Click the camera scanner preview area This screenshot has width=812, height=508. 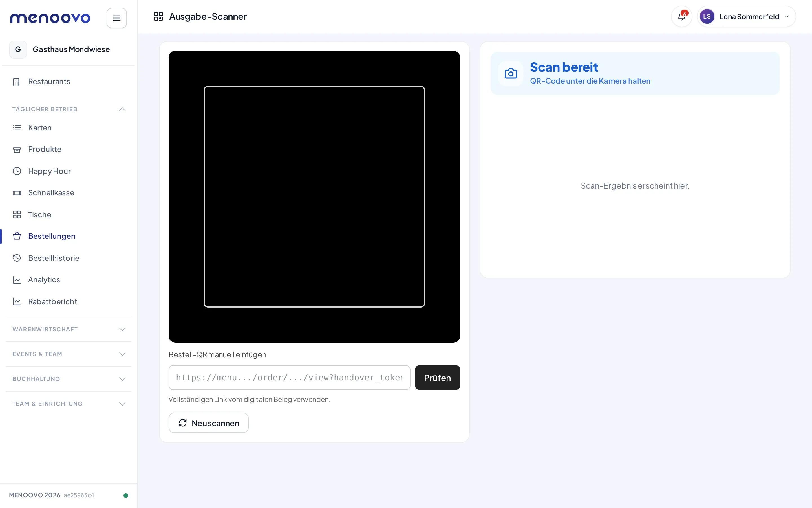tap(314, 196)
